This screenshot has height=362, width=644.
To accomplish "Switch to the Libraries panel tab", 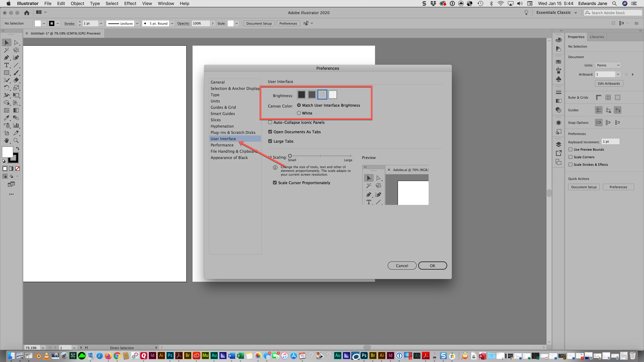I will 597,37.
